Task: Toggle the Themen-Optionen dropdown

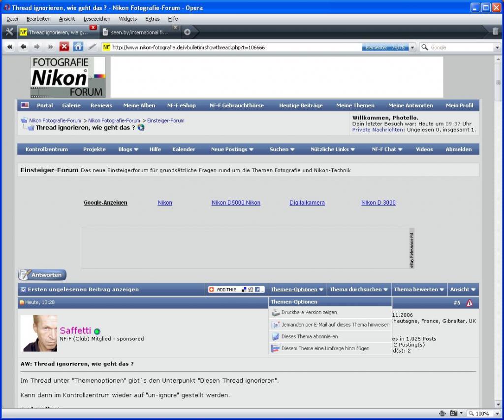Action: [x=297, y=289]
